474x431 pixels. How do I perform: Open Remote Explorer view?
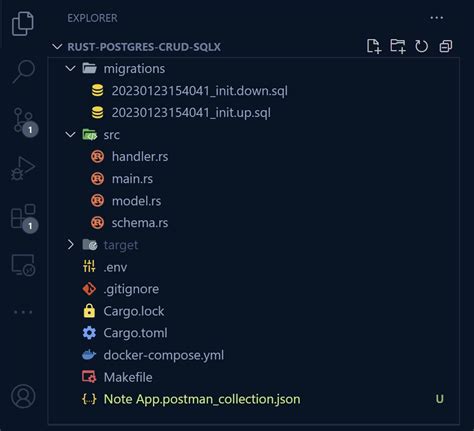23,265
